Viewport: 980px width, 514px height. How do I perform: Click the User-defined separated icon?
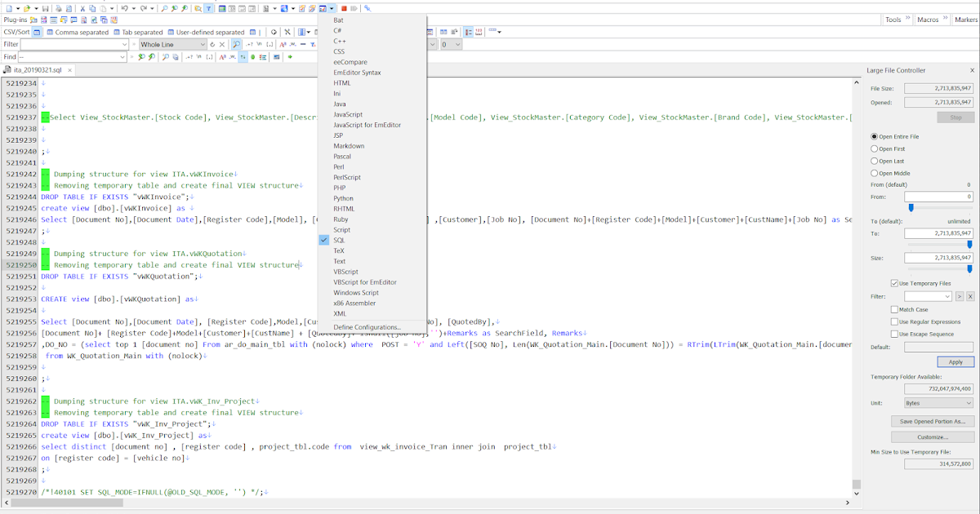170,32
